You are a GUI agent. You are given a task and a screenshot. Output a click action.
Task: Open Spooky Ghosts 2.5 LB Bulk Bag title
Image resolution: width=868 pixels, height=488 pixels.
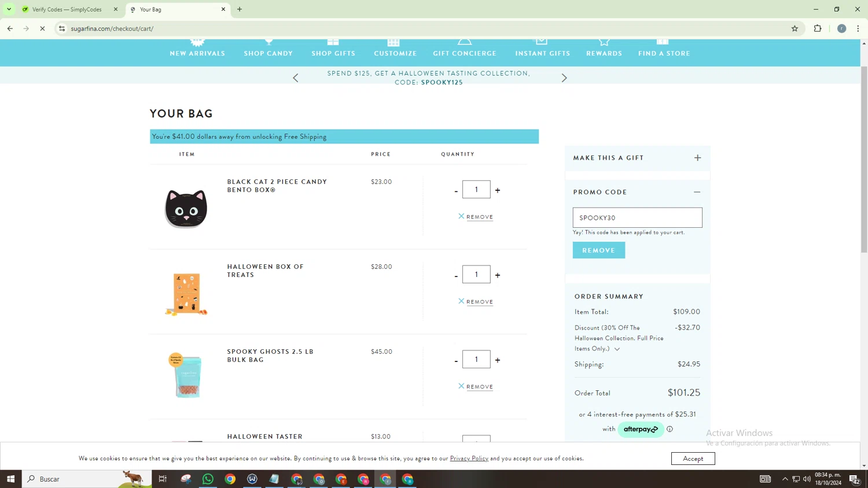pos(270,356)
